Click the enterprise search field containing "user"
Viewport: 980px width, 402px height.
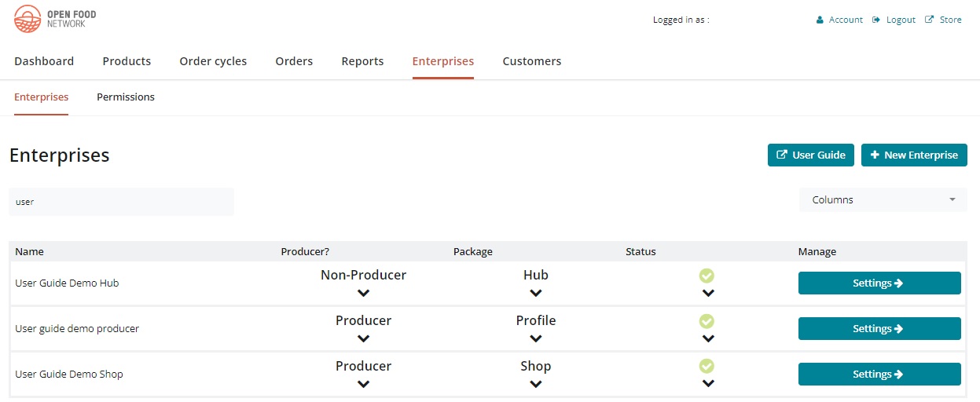pos(122,202)
